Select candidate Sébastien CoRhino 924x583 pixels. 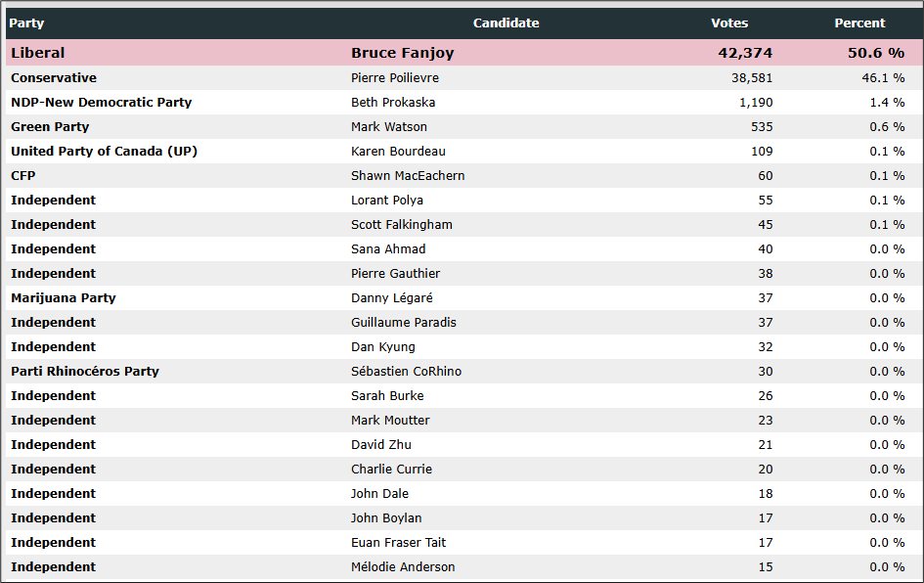pyautogui.click(x=406, y=372)
